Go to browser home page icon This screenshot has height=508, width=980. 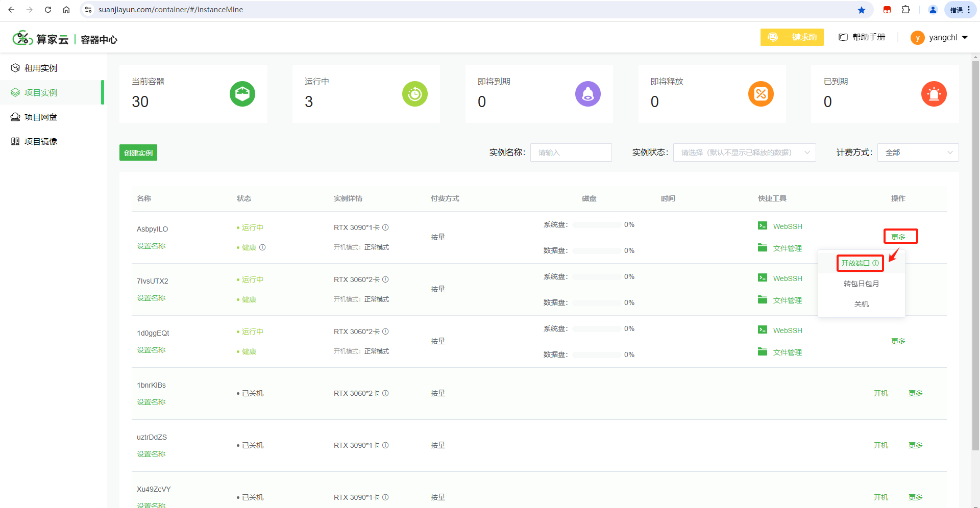(66, 10)
